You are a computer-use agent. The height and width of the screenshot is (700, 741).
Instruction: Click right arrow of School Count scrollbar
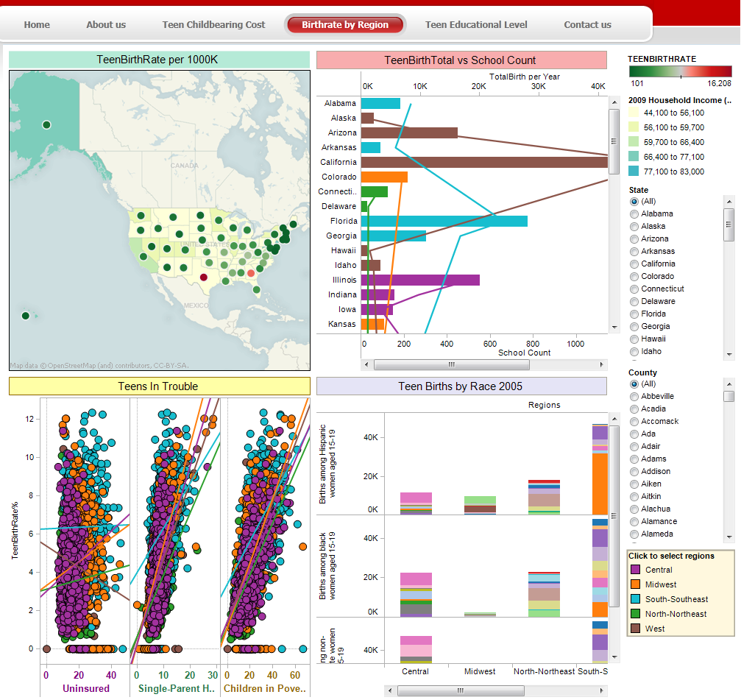pyautogui.click(x=603, y=364)
